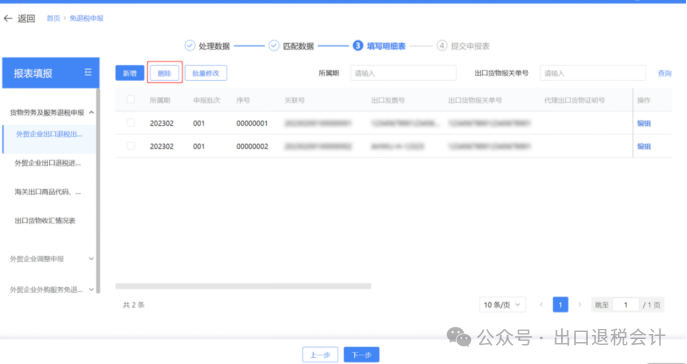
Task: Open the 10 条/页 page size dropdown
Action: (x=502, y=305)
